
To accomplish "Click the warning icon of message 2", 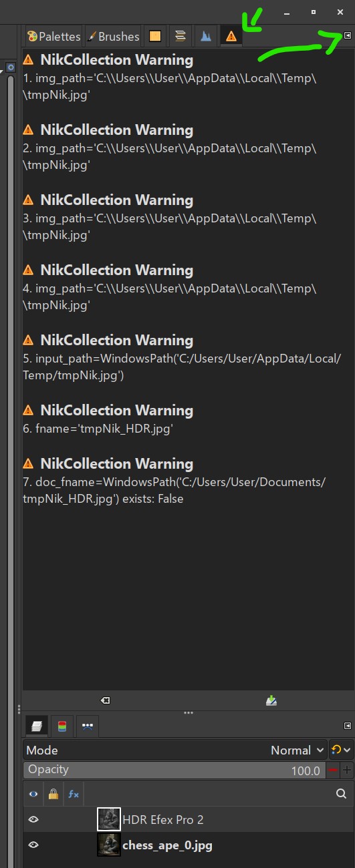I will click(x=28, y=130).
